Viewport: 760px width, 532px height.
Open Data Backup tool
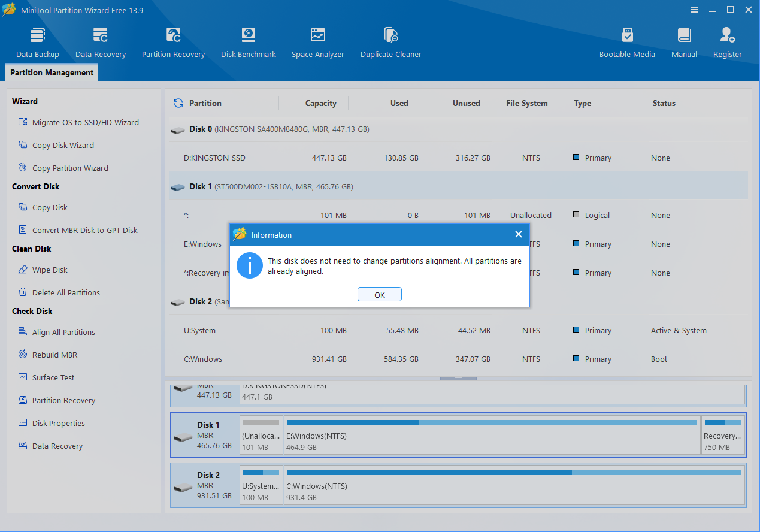37,43
